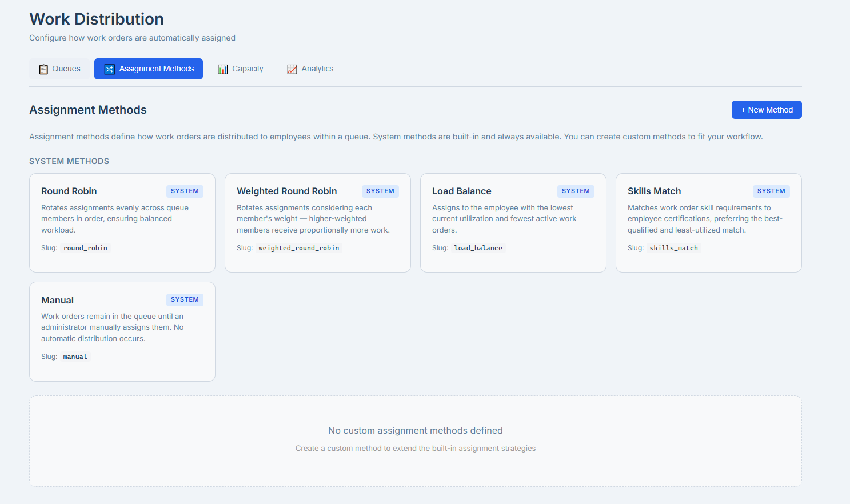Pick the Skills Match method title

point(655,191)
